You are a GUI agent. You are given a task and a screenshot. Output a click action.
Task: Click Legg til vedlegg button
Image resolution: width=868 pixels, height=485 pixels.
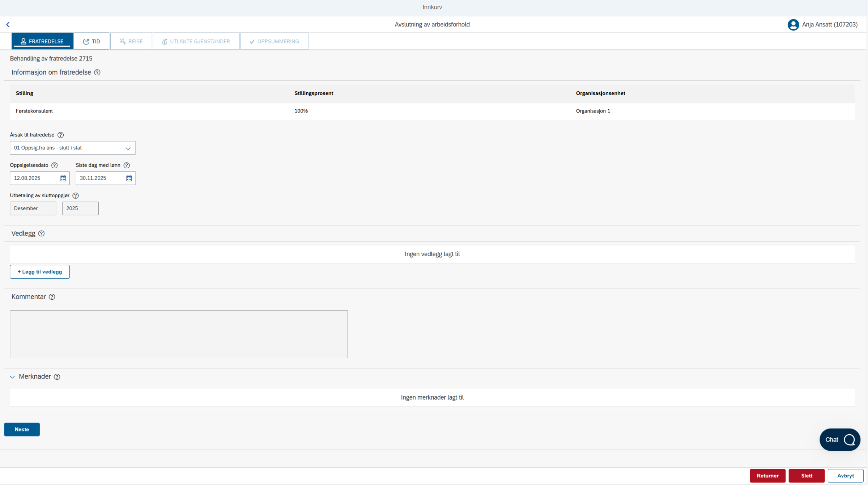[40, 272]
